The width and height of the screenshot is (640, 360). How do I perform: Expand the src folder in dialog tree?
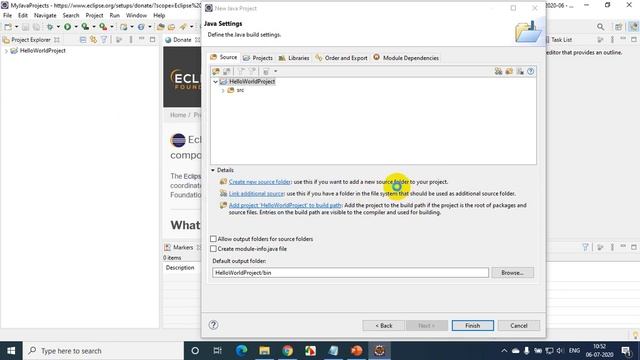[223, 90]
